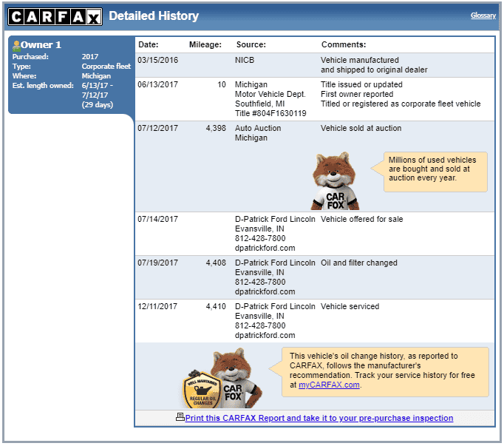This screenshot has width=504, height=446.
Task: Click Purchased year 2017 value
Action: 90,57
